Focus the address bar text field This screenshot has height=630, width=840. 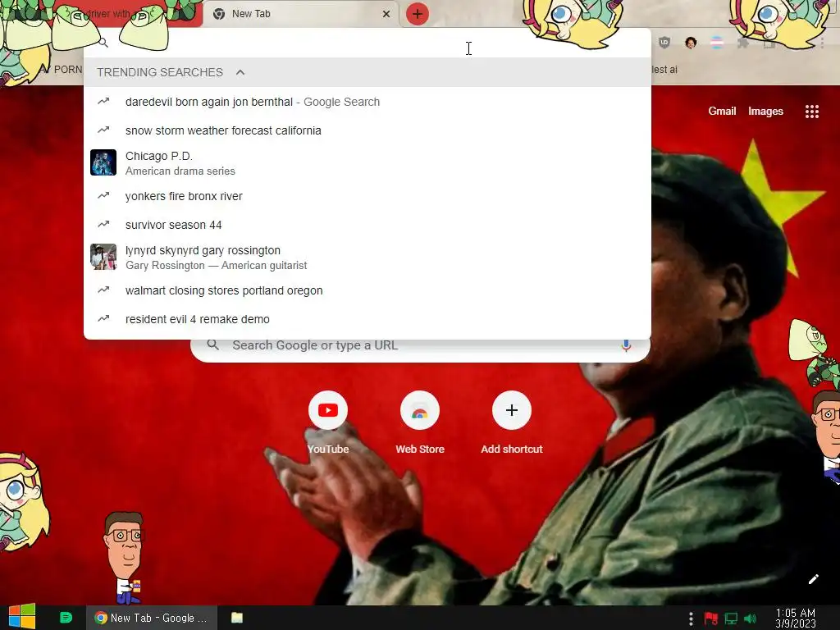367,43
